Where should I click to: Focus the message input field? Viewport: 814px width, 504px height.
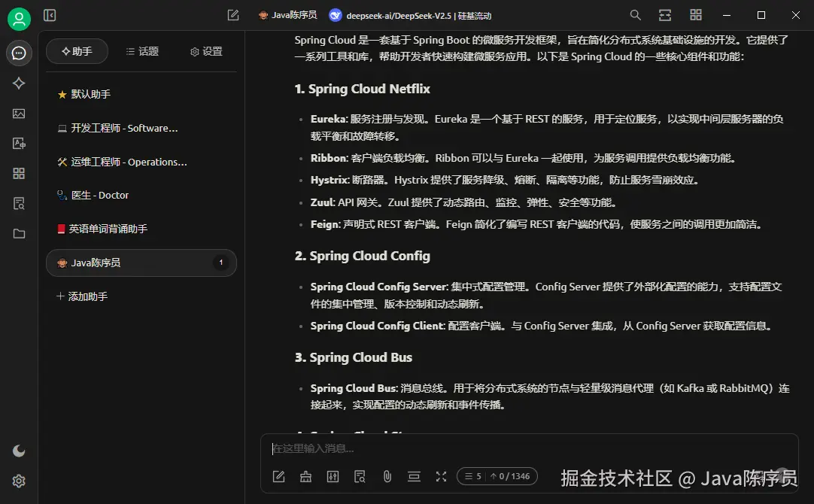(530, 448)
